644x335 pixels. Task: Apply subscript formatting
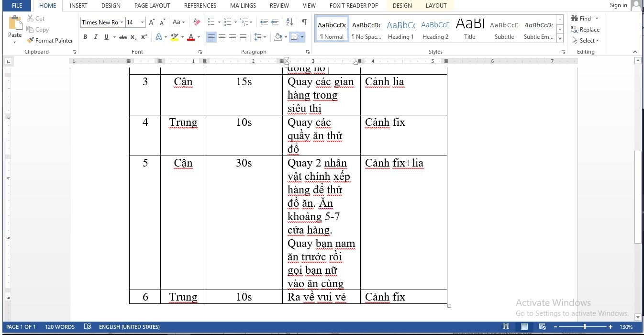133,37
